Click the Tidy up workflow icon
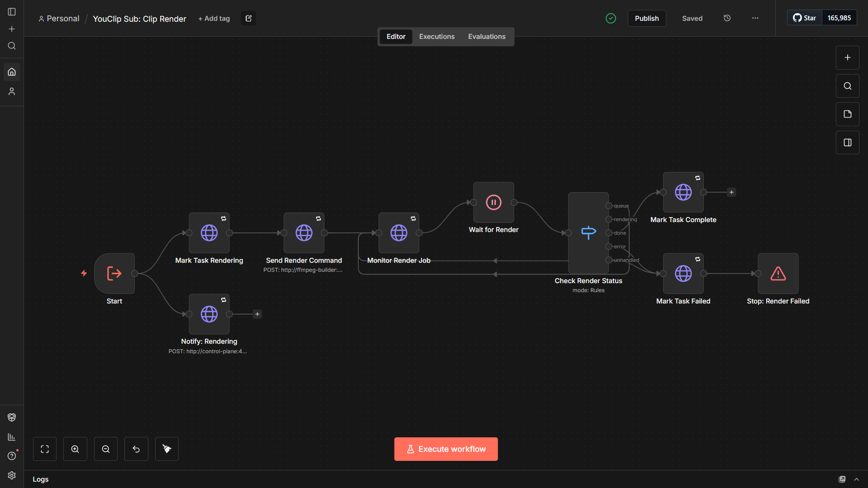Viewport: 868px width, 488px height. point(166,449)
